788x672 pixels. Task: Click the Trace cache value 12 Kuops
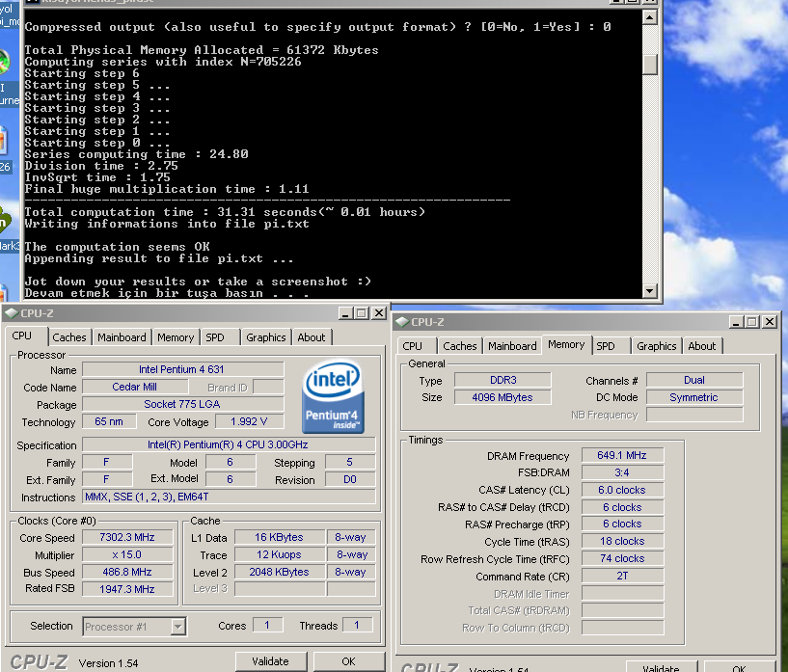coord(280,554)
